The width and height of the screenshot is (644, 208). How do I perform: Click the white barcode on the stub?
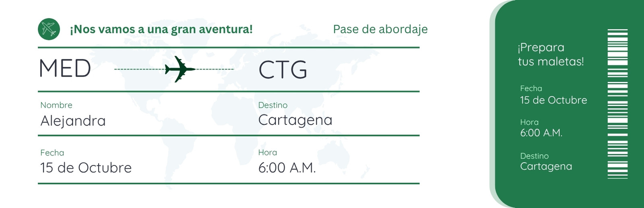[x=617, y=104]
